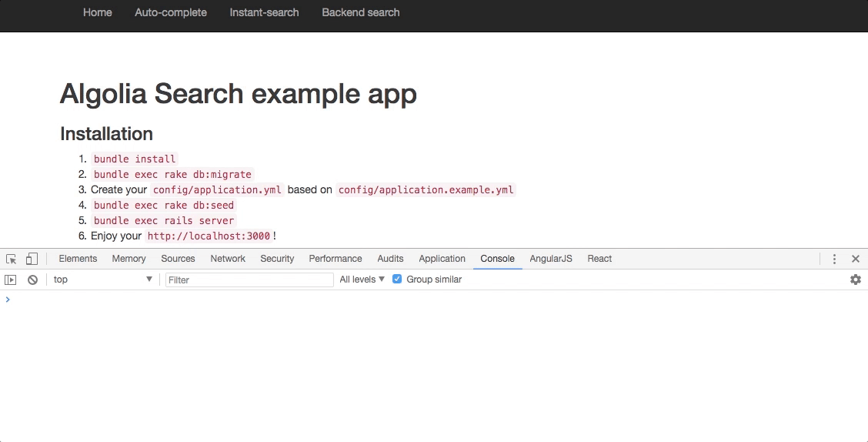Open the Auto-complete navbar link
The width and height of the screenshot is (868, 442).
(171, 12)
